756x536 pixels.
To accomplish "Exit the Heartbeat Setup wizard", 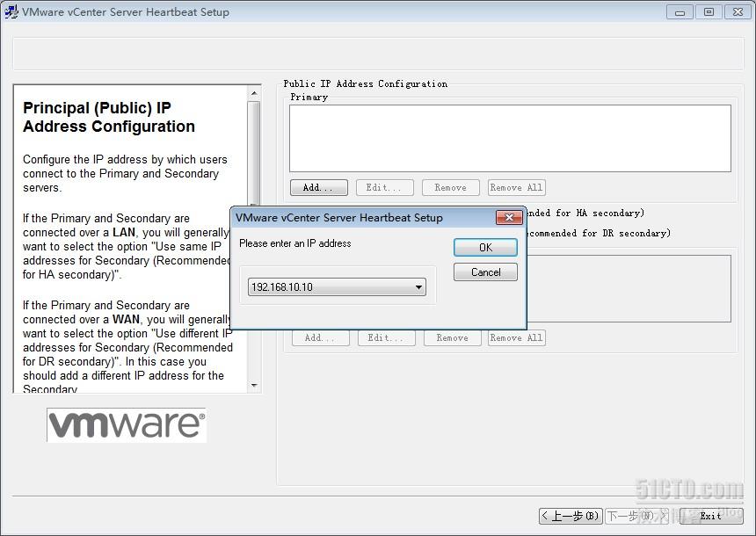I will tap(711, 516).
